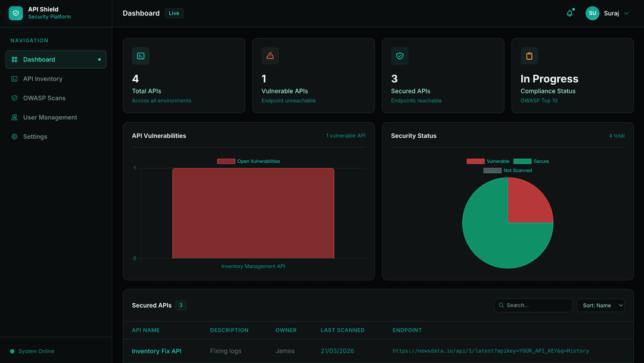Toggle the Open Vulnerabilities legend item
The image size is (644, 363).
pyautogui.click(x=248, y=161)
